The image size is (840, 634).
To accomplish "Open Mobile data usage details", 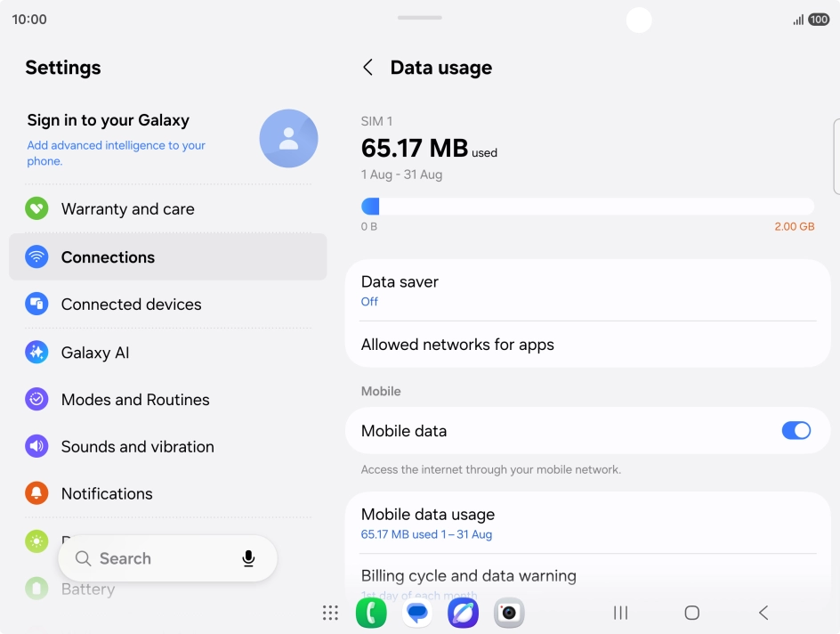I will coord(587,523).
